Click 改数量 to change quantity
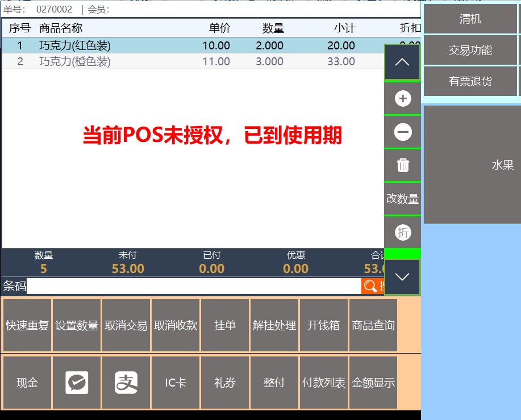This screenshot has height=420, width=521. click(x=403, y=199)
